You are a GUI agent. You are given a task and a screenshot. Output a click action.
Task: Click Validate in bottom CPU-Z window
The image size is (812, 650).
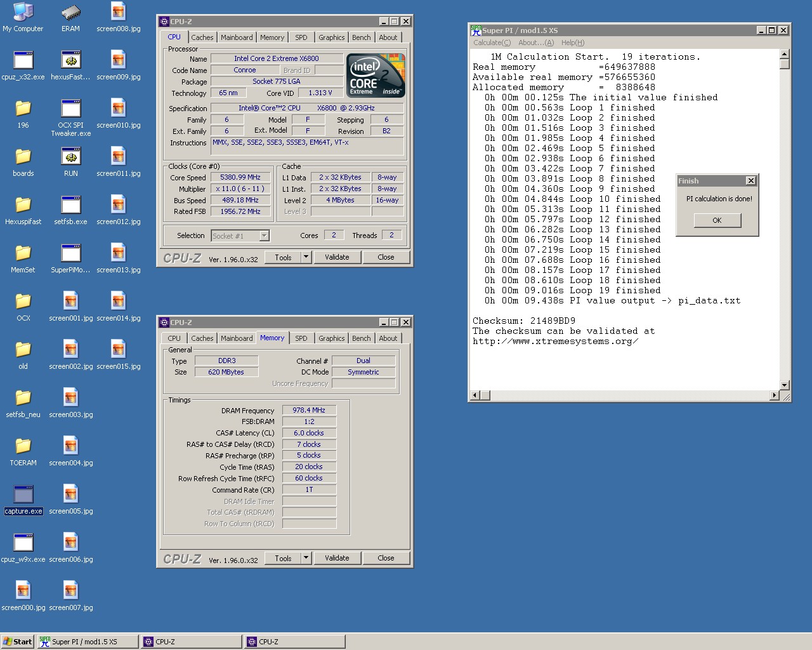[x=337, y=558]
